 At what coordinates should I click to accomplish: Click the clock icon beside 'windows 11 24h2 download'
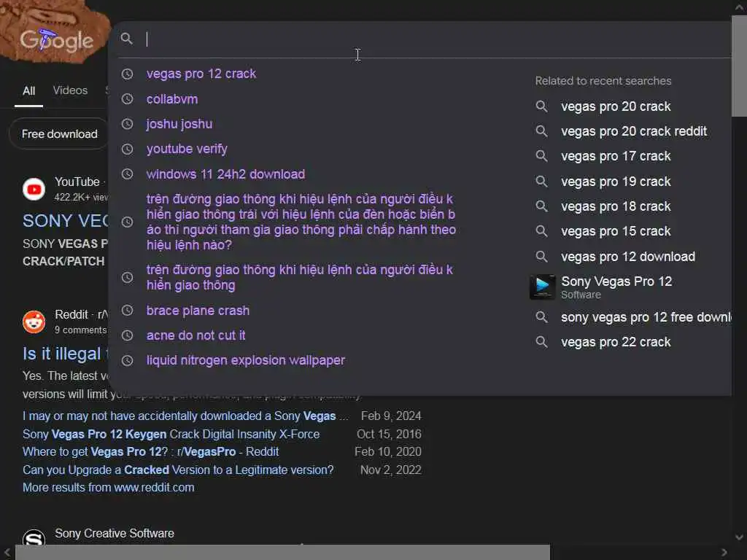pyautogui.click(x=127, y=174)
